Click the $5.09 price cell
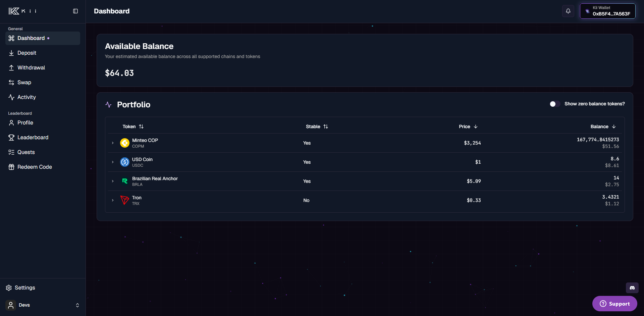Viewport: 644px width, 316px height. (x=474, y=181)
